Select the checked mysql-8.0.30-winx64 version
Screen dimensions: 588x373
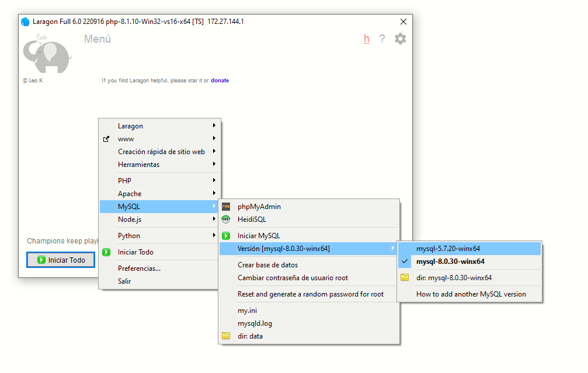(450, 262)
